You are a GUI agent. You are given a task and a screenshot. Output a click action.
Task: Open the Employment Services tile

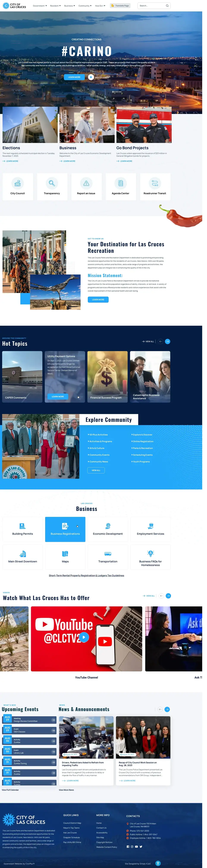[x=150, y=529]
